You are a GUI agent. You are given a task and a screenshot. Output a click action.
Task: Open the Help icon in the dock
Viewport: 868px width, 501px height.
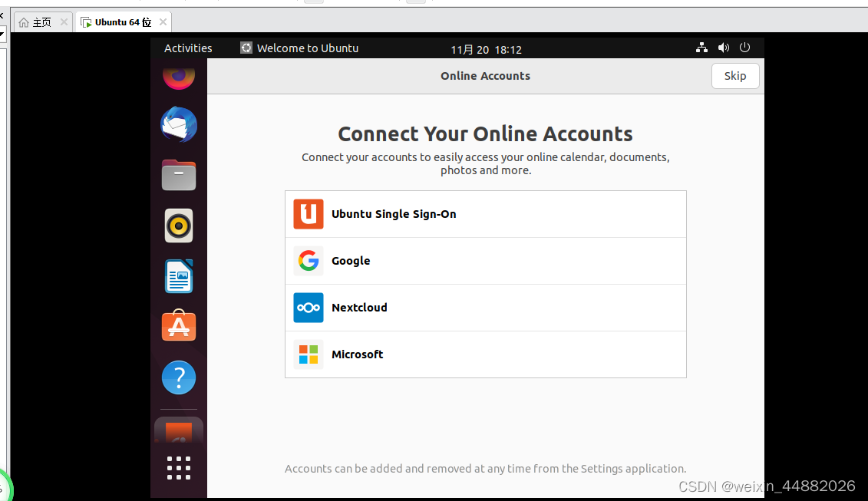178,377
